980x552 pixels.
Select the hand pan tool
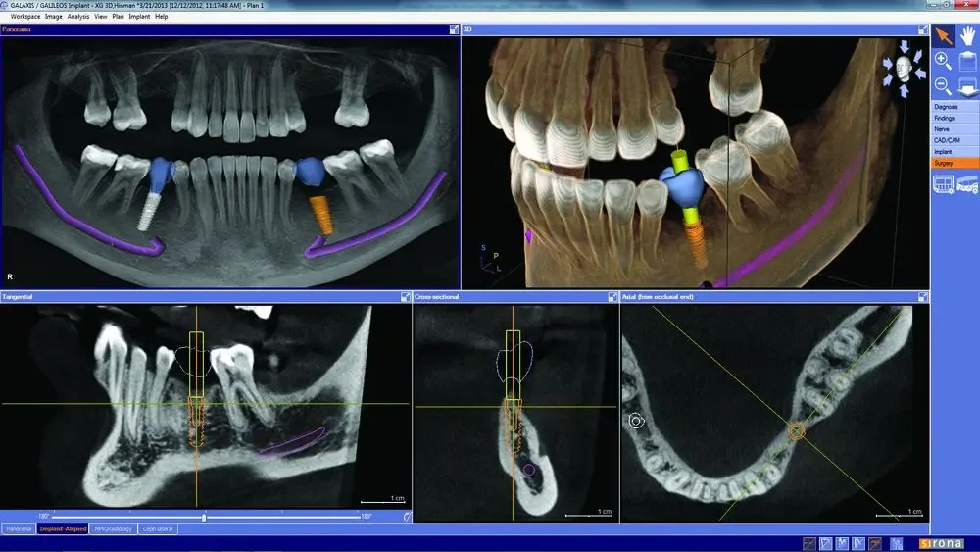coord(967,36)
